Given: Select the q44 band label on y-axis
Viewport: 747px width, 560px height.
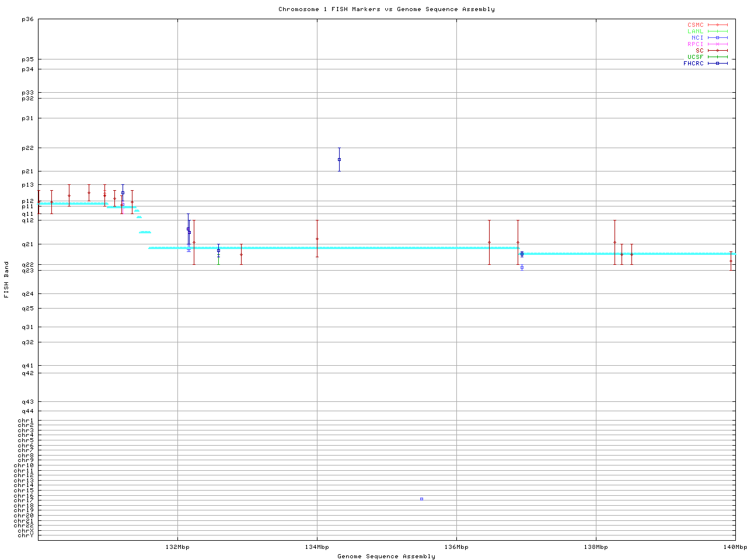Looking at the screenshot, I should tap(27, 411).
